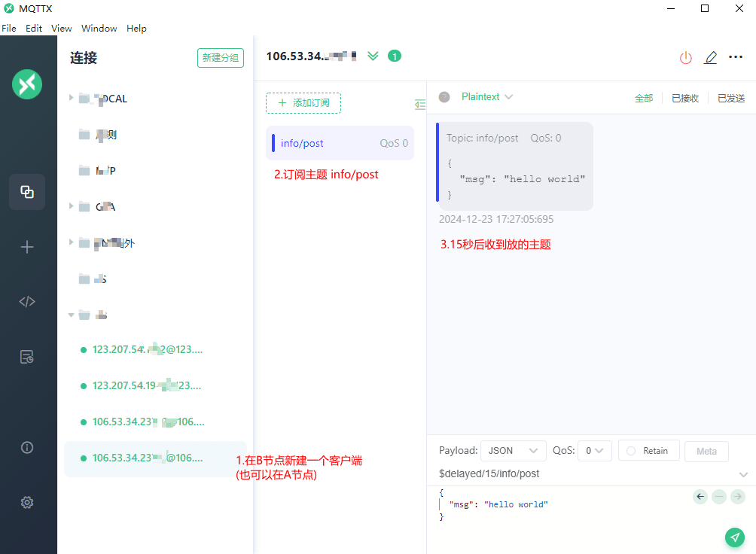Open the QoS 0 dropdown

click(x=594, y=451)
